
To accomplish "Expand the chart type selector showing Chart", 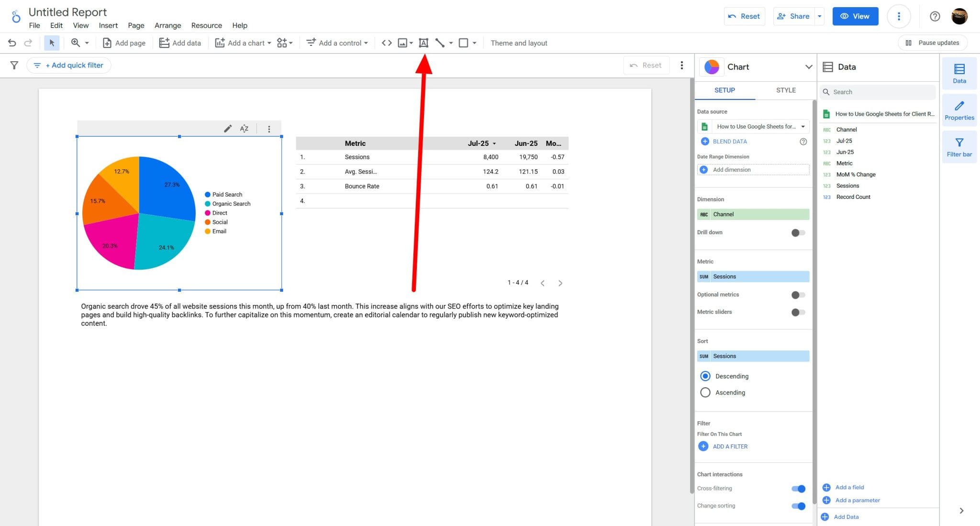I will coord(809,67).
